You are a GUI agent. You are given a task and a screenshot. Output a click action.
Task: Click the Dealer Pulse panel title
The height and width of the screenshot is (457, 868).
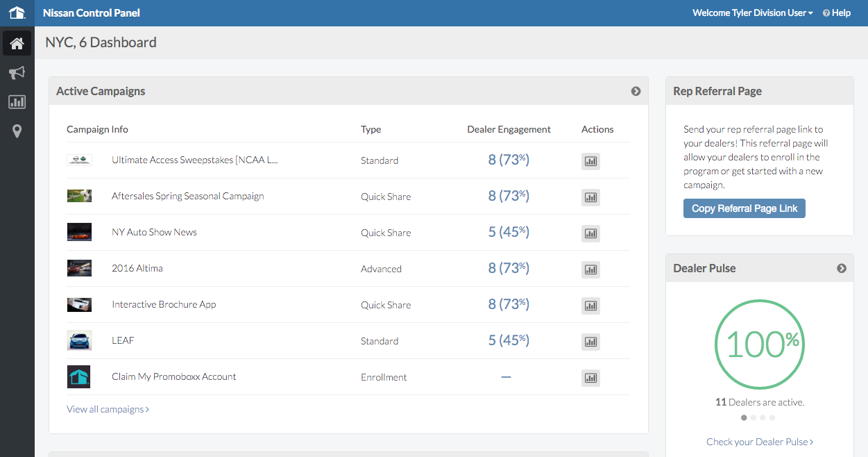[x=704, y=268]
